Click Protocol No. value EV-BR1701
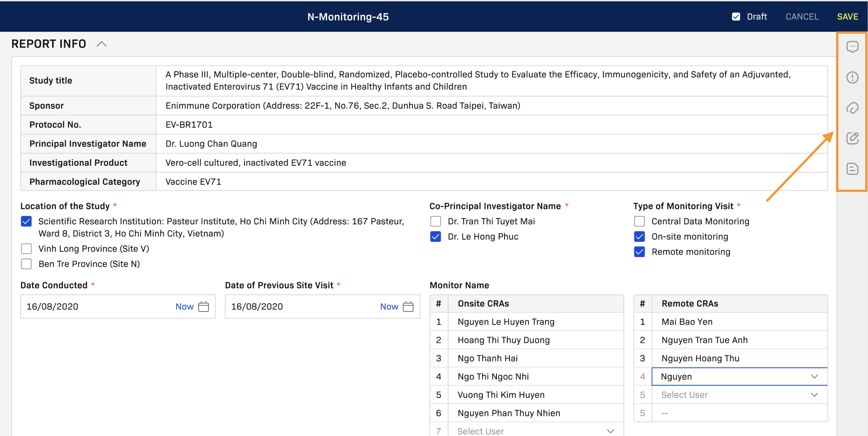 pos(189,125)
